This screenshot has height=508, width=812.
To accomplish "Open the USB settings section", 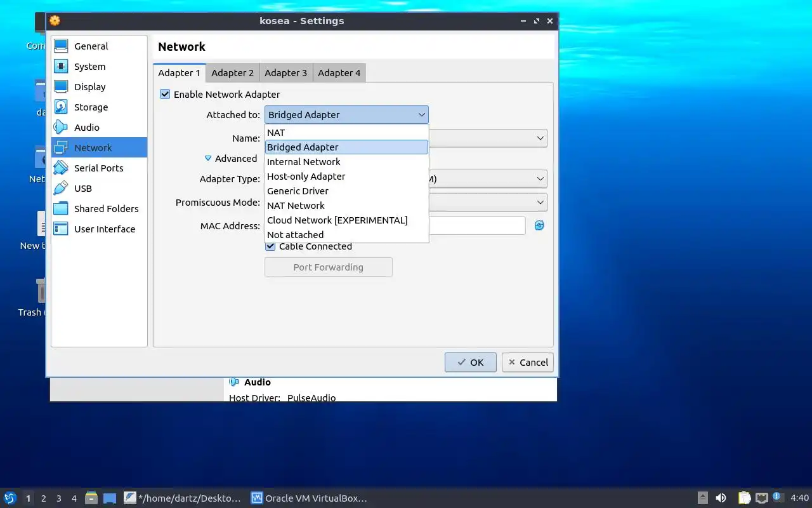I will [99, 189].
